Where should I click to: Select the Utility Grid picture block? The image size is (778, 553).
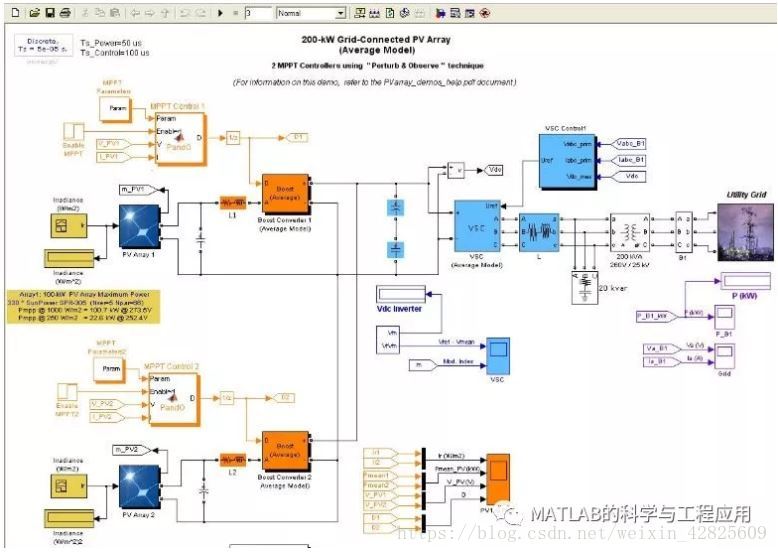coord(745,232)
